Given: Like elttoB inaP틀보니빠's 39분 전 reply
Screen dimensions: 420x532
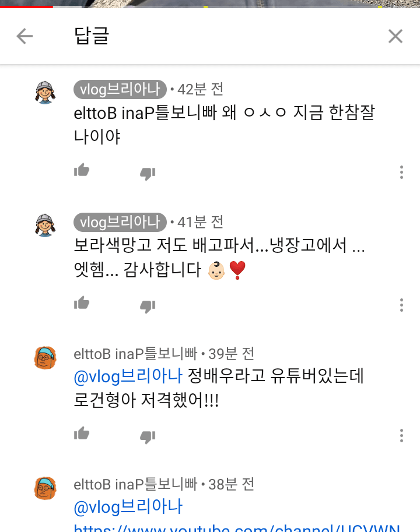Looking at the screenshot, I should point(82,435).
